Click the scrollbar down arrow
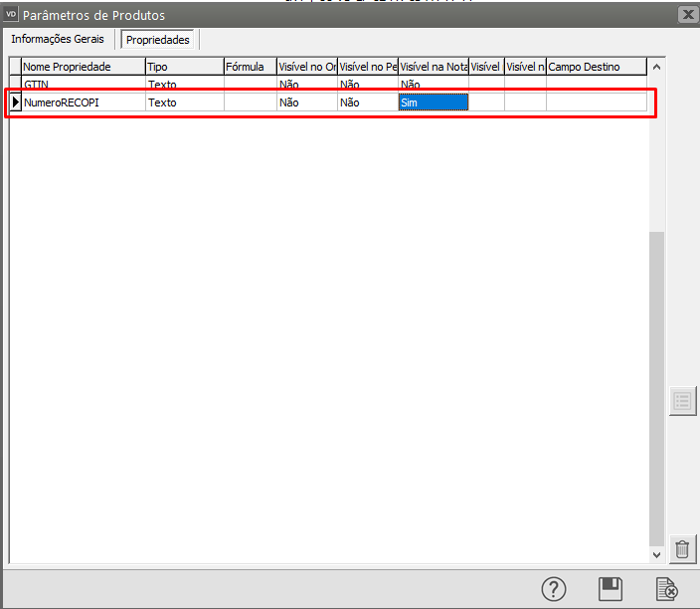The image size is (700, 609). pyautogui.click(x=656, y=555)
